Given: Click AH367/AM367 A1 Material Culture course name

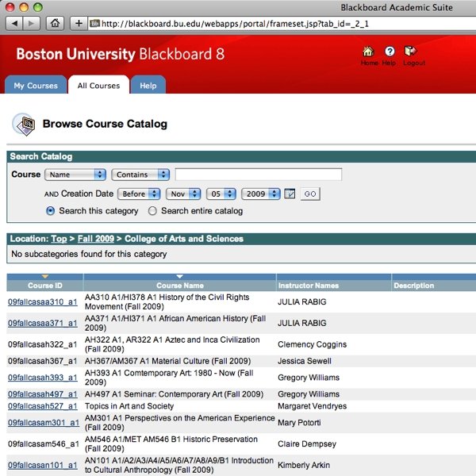Looking at the screenshot, I should 168,361.
